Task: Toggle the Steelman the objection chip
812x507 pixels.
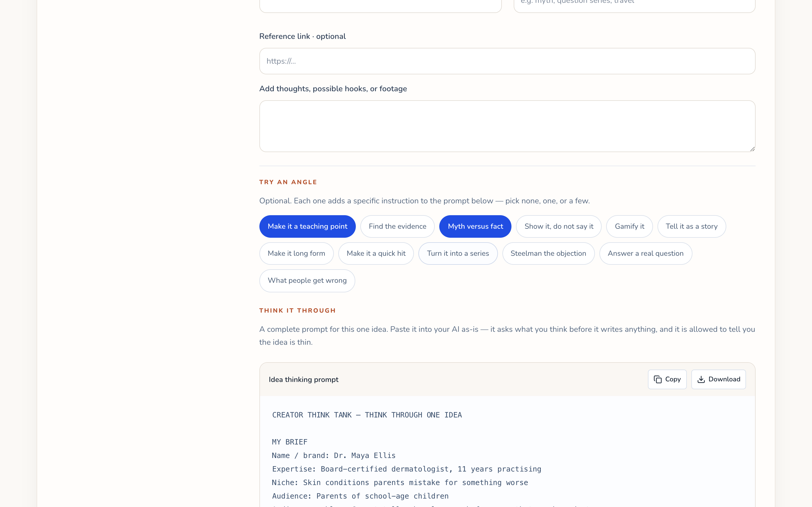Action: pos(548,253)
